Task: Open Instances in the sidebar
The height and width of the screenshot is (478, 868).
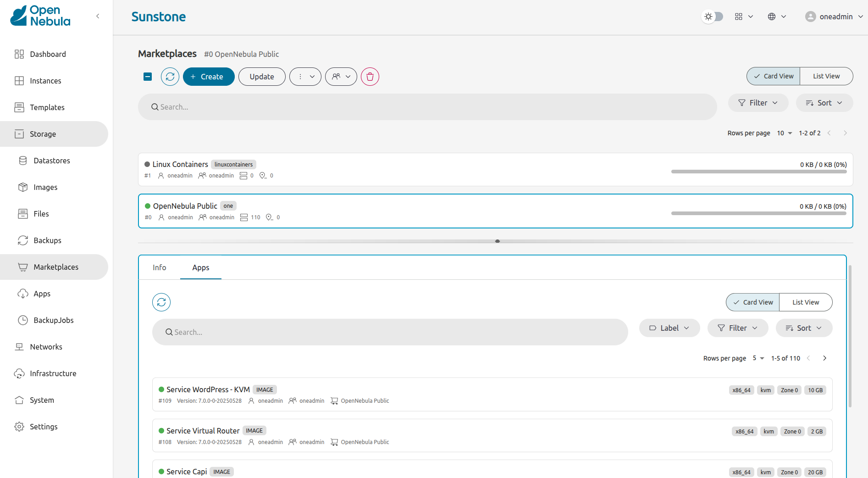Action: (x=54, y=81)
